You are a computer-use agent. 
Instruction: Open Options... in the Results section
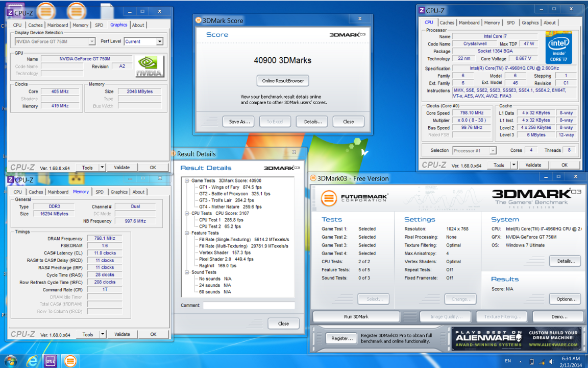pyautogui.click(x=566, y=300)
